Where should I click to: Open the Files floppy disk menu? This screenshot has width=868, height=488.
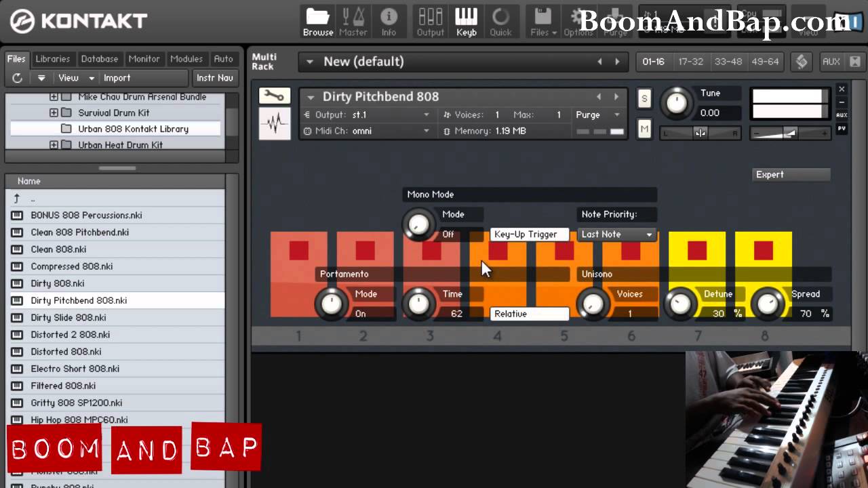coord(543,22)
